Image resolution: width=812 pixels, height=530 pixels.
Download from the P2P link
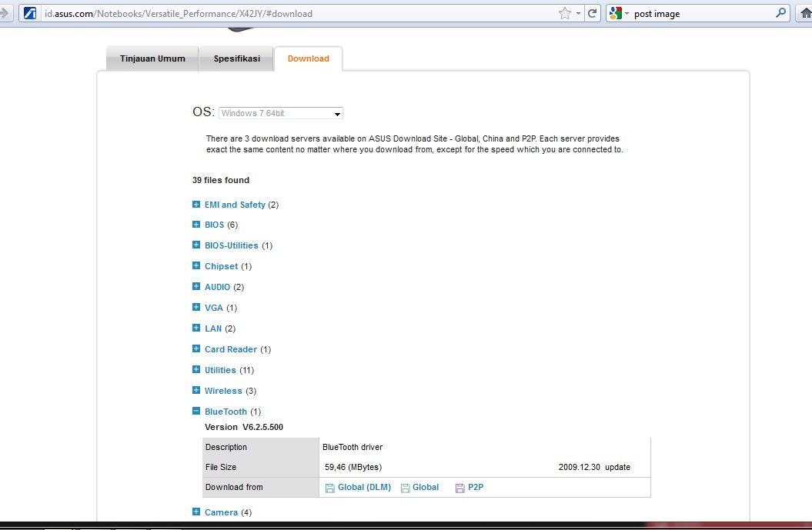coord(476,487)
